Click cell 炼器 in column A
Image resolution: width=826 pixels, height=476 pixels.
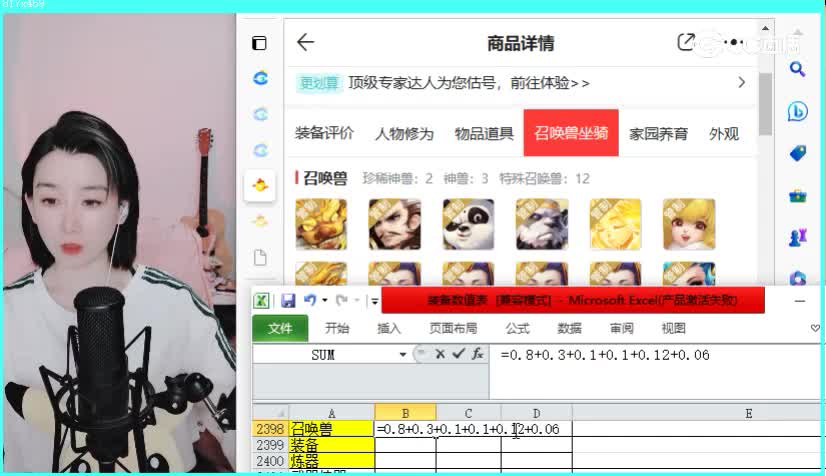331,461
